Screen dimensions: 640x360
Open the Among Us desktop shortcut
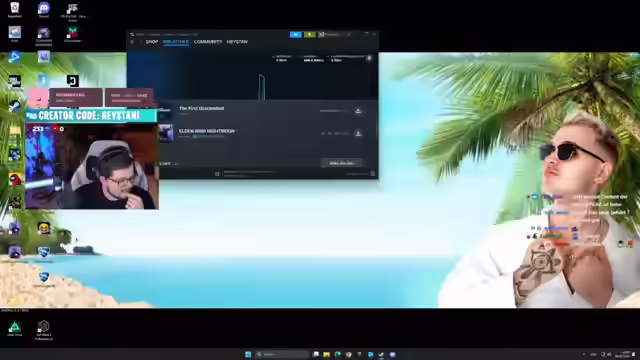[15, 179]
